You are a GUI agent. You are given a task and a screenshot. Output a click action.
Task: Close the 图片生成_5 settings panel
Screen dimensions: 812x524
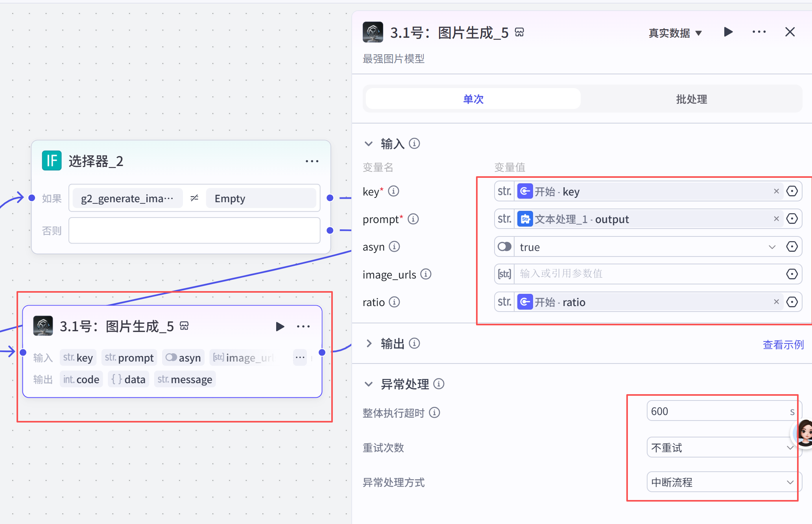790,32
